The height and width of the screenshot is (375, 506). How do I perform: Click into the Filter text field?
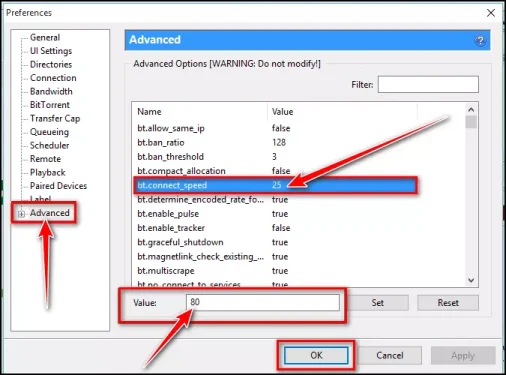pos(428,84)
